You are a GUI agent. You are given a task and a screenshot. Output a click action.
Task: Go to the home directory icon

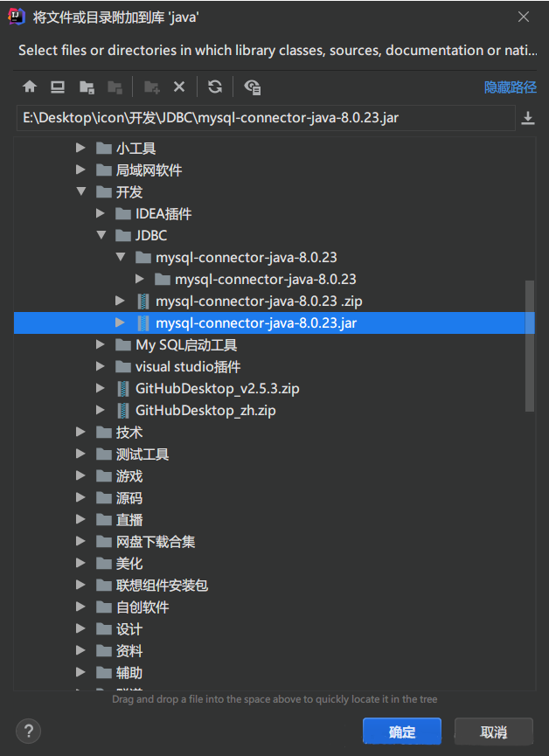click(x=30, y=87)
